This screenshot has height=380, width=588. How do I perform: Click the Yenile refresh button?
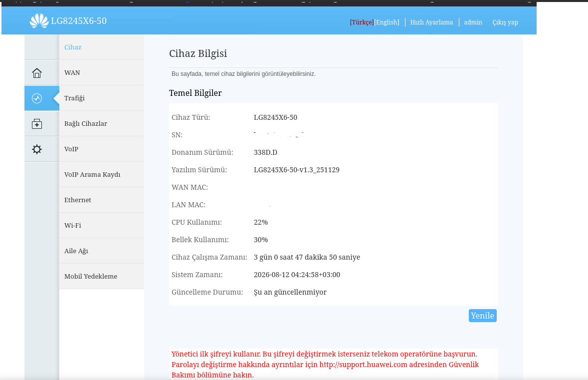coord(483,316)
